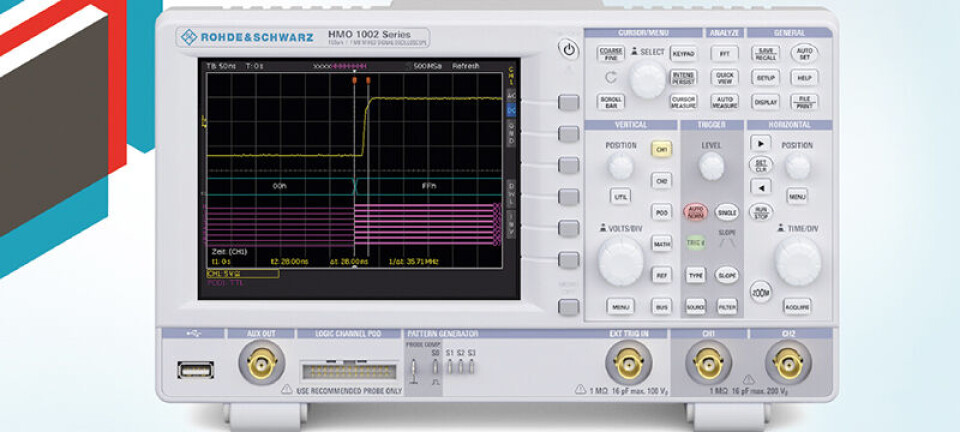Select the FILE/PRINT button

804,102
